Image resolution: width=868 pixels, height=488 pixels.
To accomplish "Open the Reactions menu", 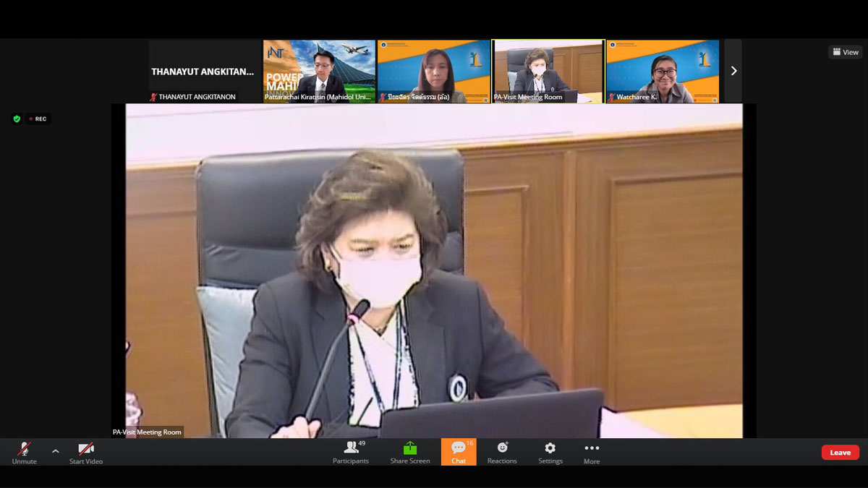I will [x=502, y=452].
